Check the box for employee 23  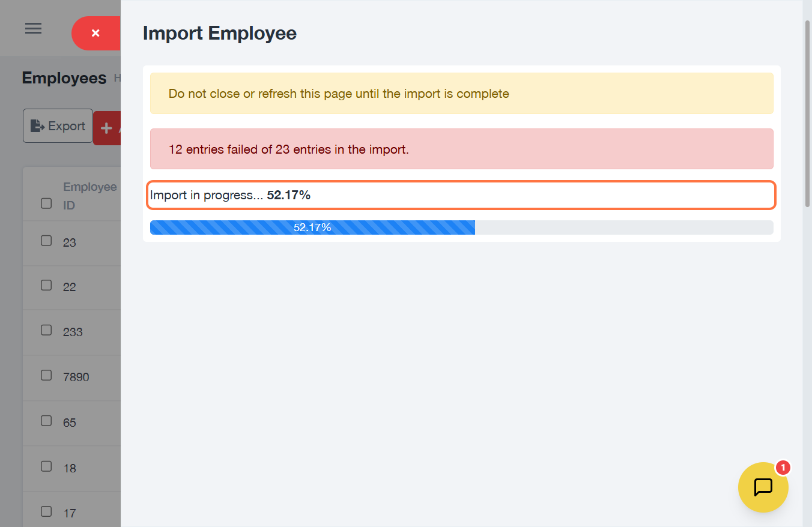tap(46, 241)
